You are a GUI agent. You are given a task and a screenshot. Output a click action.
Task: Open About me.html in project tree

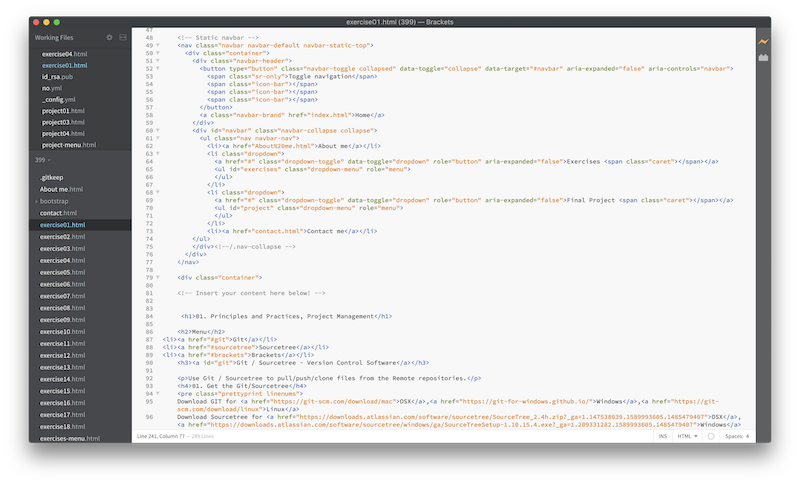click(61, 189)
